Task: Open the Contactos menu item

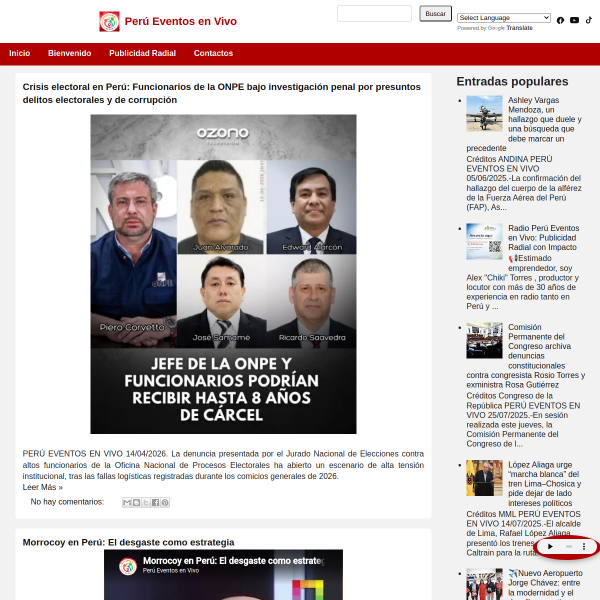Action: (213, 53)
